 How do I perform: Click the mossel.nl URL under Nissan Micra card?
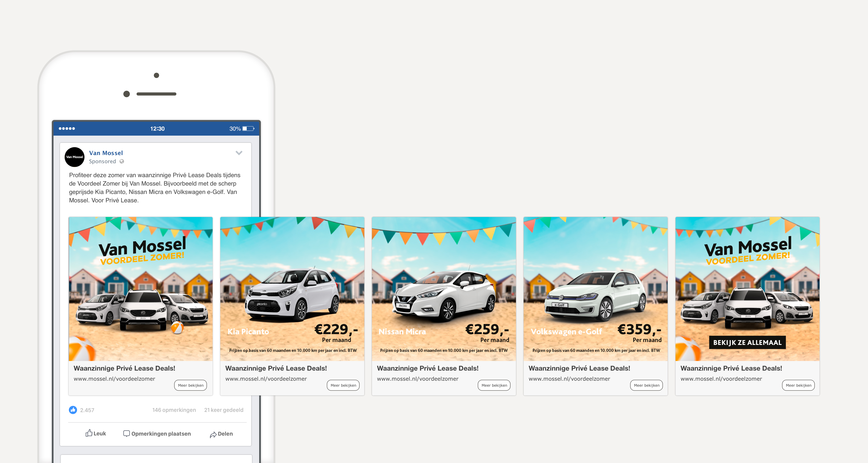pyautogui.click(x=418, y=379)
